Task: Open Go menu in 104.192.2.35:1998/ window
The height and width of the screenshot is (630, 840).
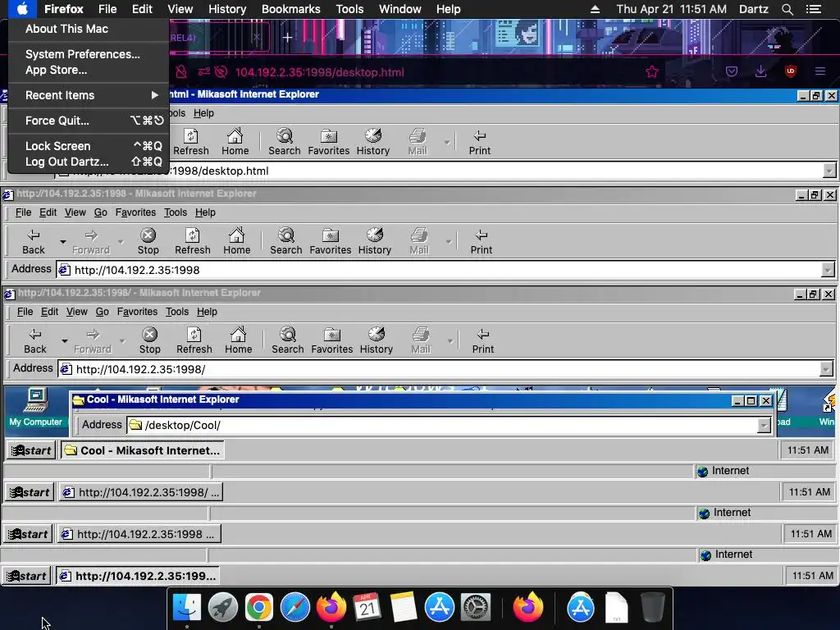Action: 103,312
